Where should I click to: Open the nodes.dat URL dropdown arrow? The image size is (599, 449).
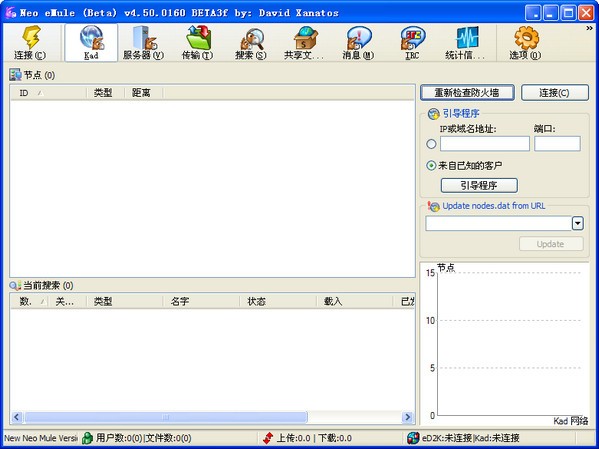pyautogui.click(x=578, y=223)
